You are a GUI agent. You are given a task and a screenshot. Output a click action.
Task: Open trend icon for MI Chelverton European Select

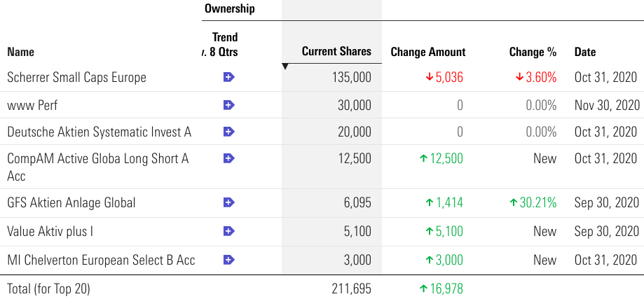click(x=228, y=260)
